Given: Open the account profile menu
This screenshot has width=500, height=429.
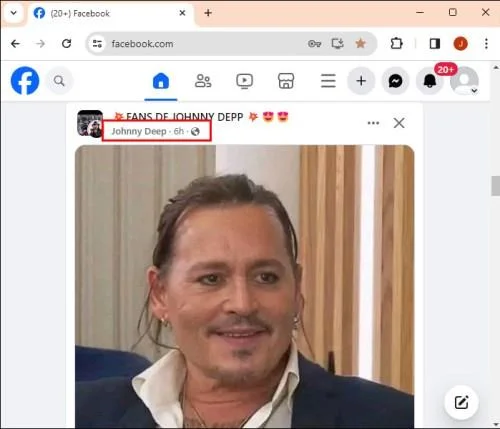Looking at the screenshot, I should click(464, 81).
